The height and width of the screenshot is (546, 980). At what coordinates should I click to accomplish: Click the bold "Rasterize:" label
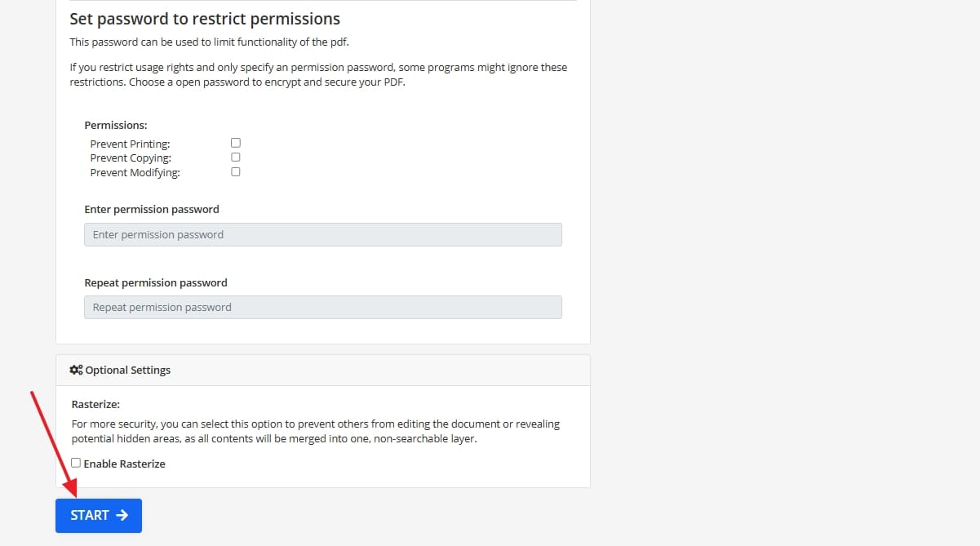tap(96, 403)
